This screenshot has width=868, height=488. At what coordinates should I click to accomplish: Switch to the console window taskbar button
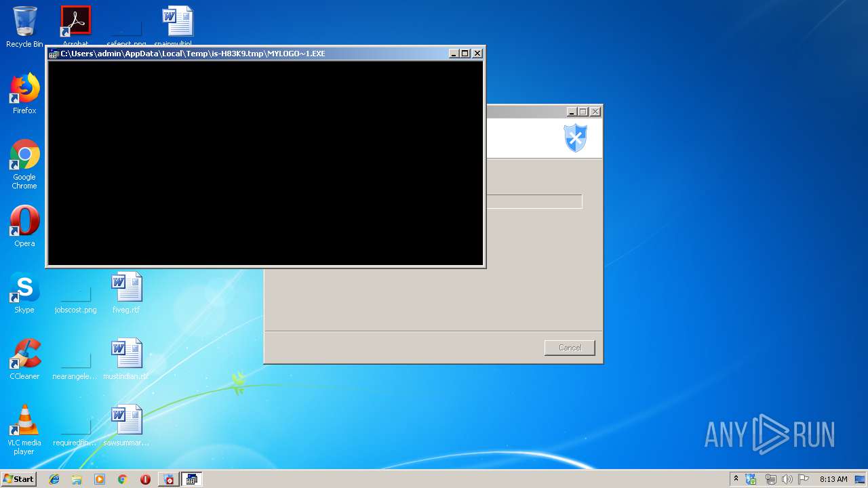(192, 479)
